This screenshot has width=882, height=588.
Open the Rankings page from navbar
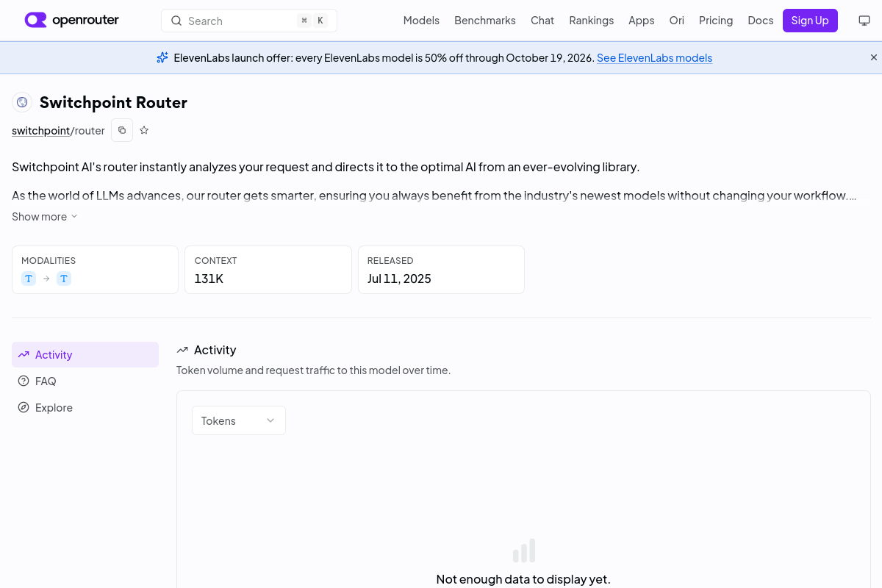point(591,21)
